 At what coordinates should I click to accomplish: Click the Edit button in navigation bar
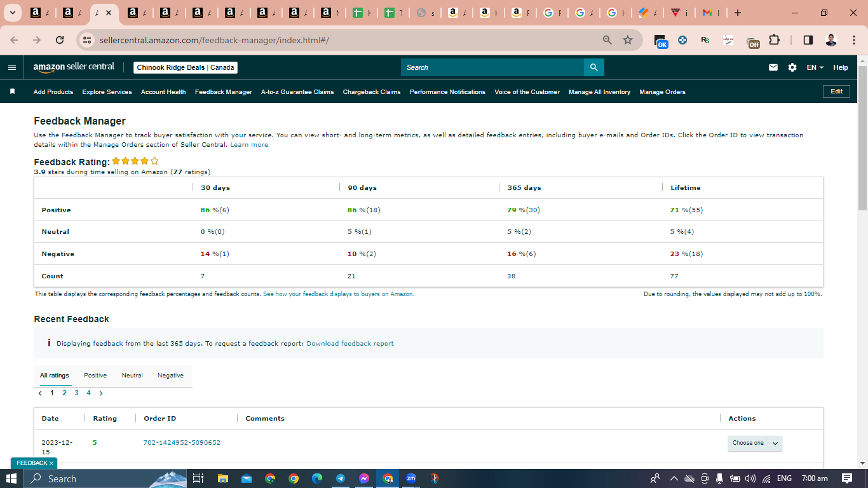click(836, 91)
